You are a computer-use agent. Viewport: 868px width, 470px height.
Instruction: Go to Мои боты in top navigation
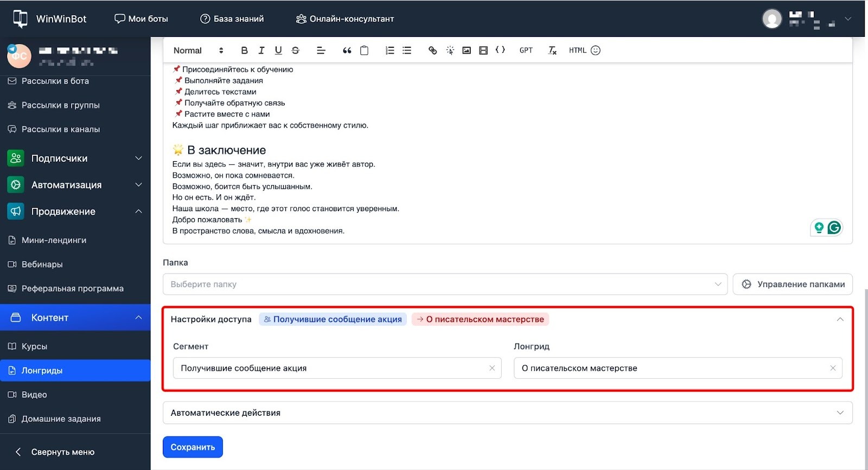141,19
